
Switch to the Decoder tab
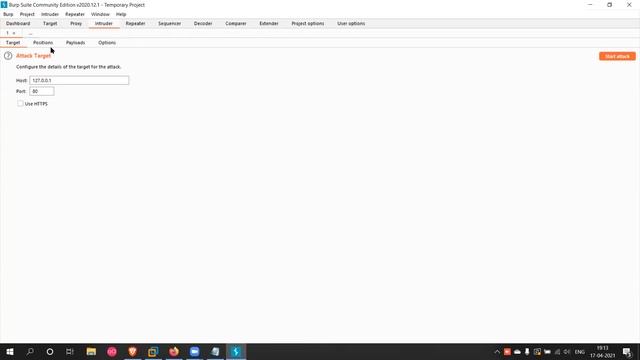point(203,24)
